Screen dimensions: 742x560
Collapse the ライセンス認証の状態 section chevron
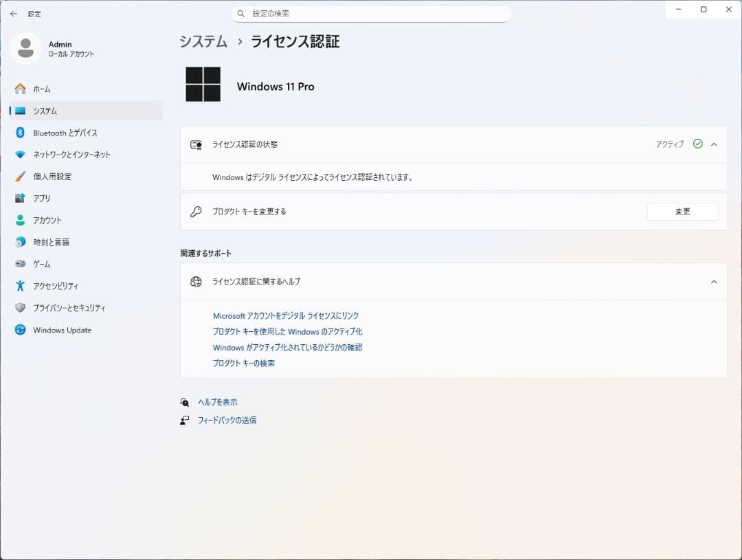click(x=714, y=144)
